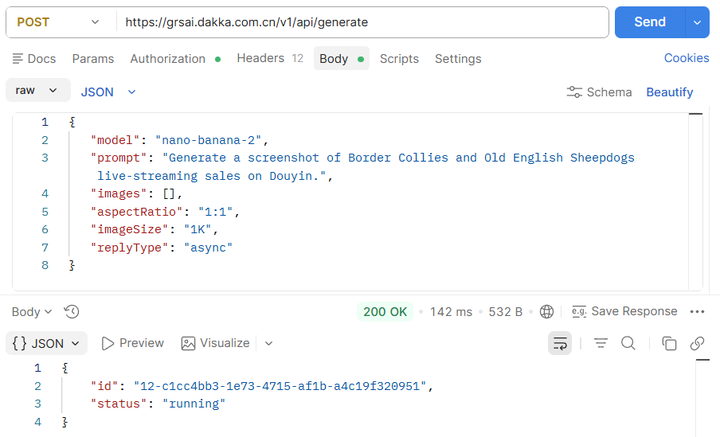Viewport: 720px width, 437px height.
Task: Click the "running" status value
Action: tap(193, 403)
